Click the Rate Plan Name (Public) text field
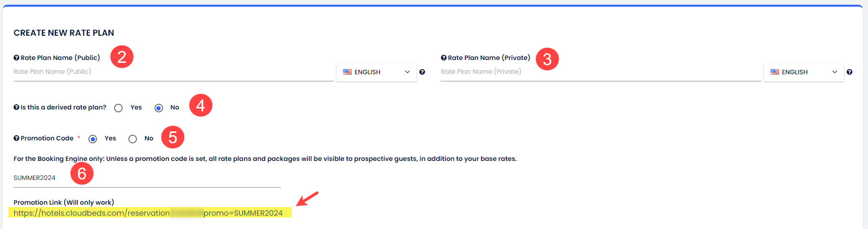Viewport: 868px width, 229px height. point(173,72)
